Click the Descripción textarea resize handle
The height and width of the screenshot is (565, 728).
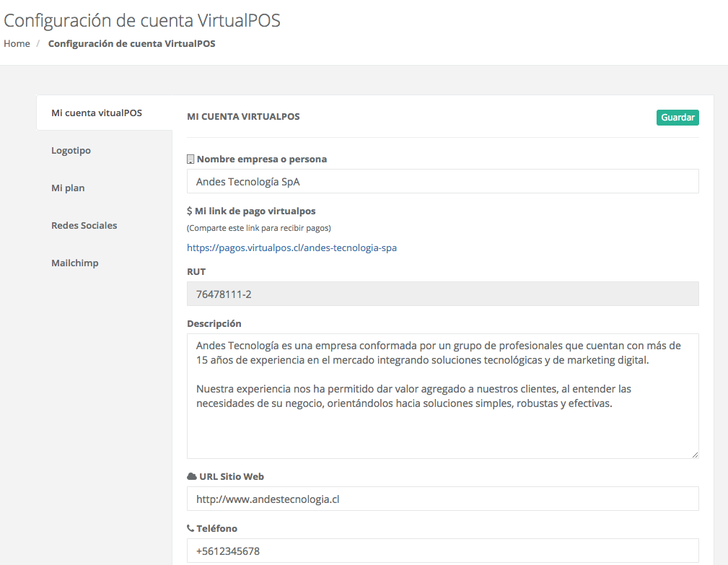pos(695,455)
